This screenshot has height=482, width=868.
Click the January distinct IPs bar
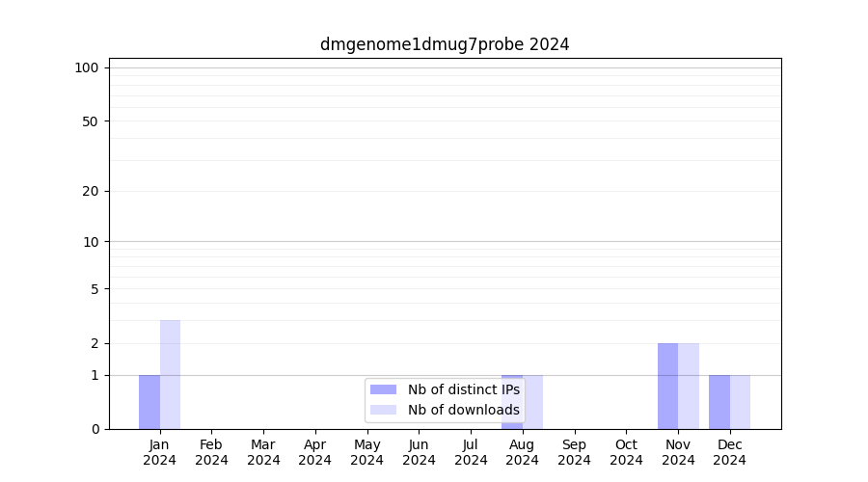149,402
